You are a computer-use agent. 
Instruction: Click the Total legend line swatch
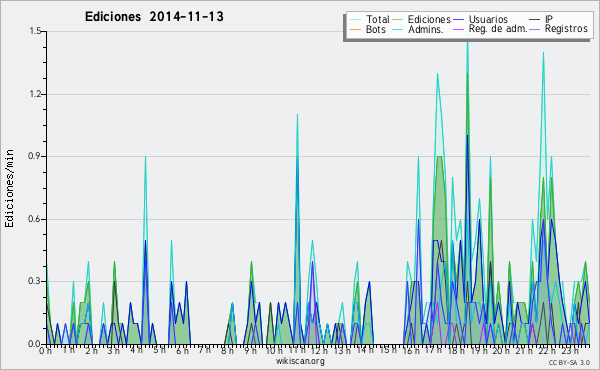click(x=355, y=20)
